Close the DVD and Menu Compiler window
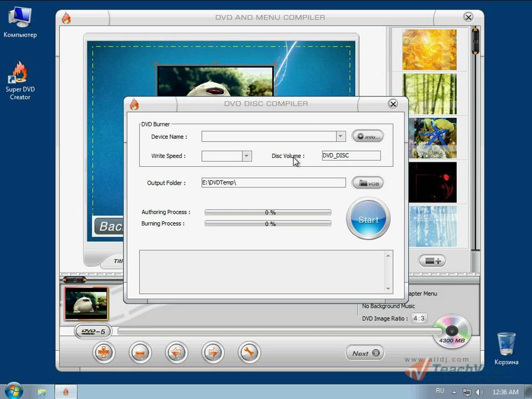This screenshot has width=532, height=399. click(x=468, y=17)
